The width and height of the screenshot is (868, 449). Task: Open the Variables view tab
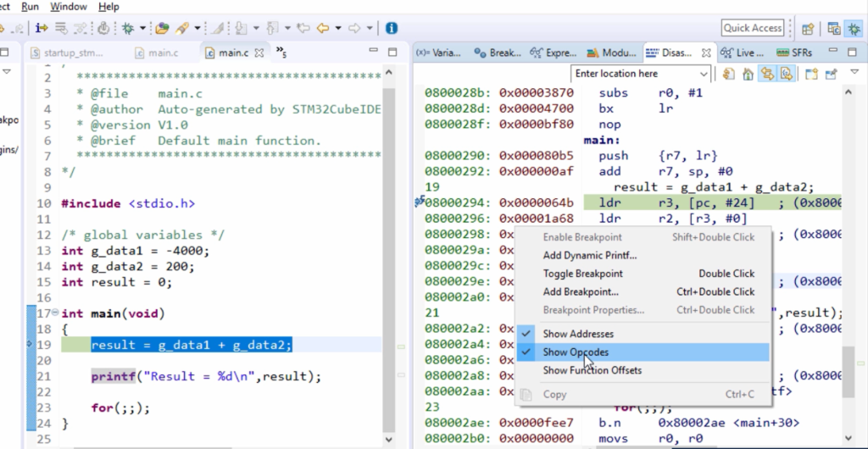(438, 53)
